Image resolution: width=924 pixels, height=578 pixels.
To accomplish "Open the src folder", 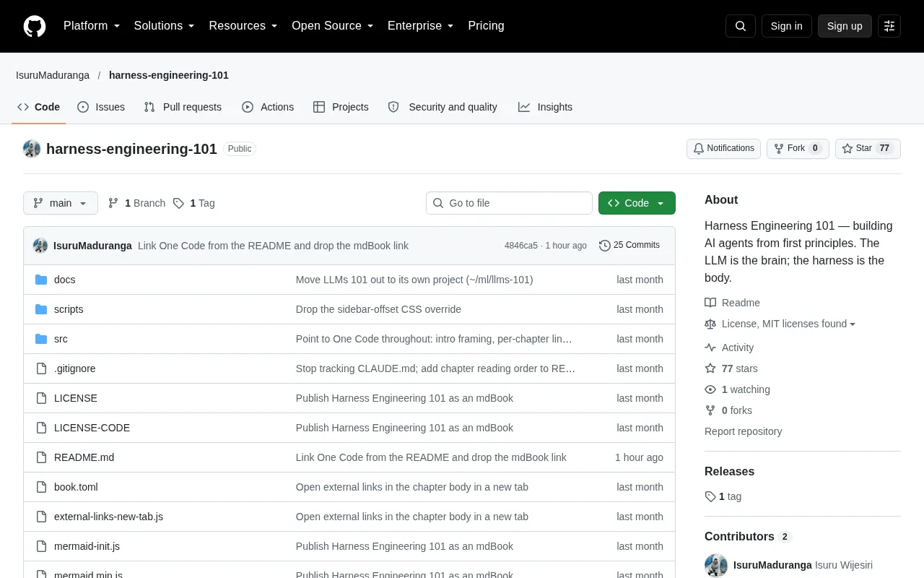I will (61, 339).
